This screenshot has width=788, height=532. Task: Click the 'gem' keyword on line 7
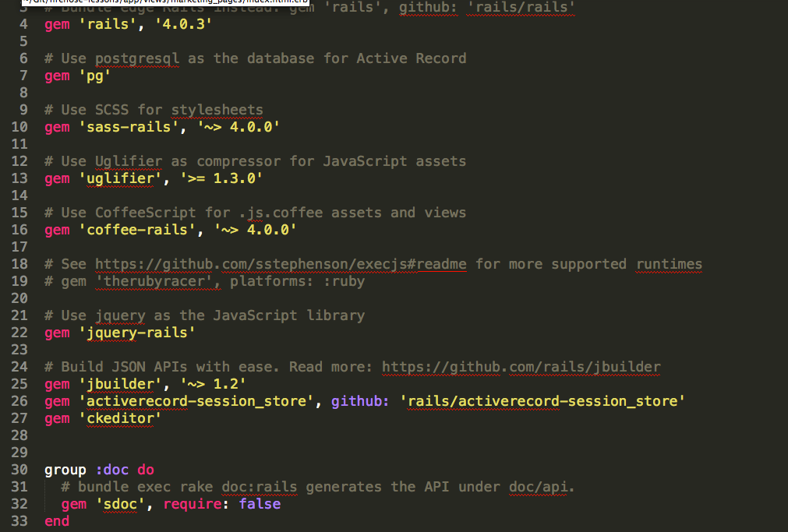57,77
